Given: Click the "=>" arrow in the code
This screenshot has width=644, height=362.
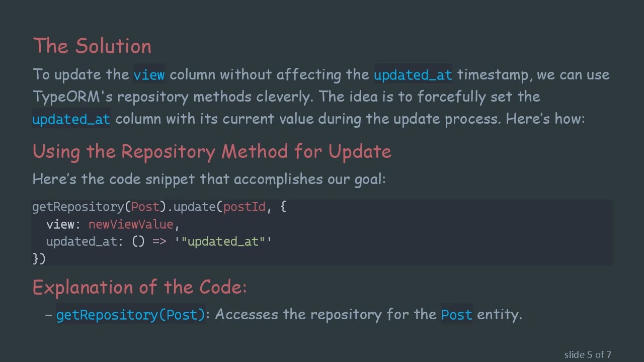Looking at the screenshot, I should (x=159, y=242).
